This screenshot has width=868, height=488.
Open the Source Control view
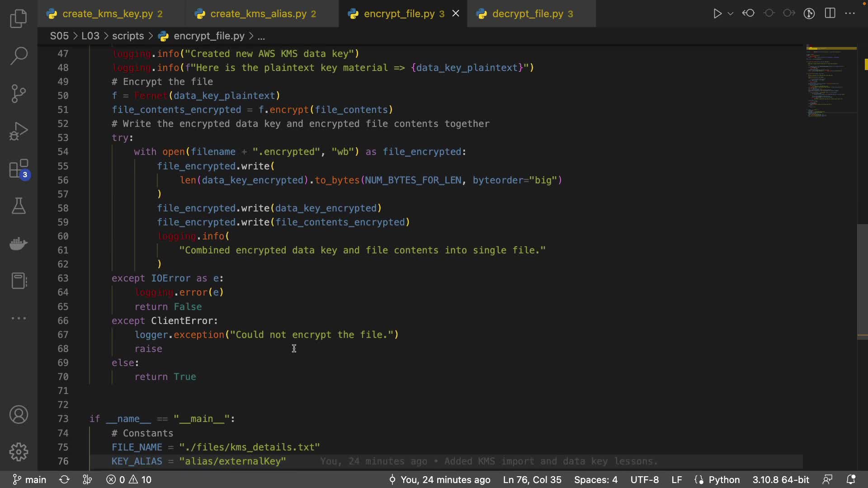[19, 94]
